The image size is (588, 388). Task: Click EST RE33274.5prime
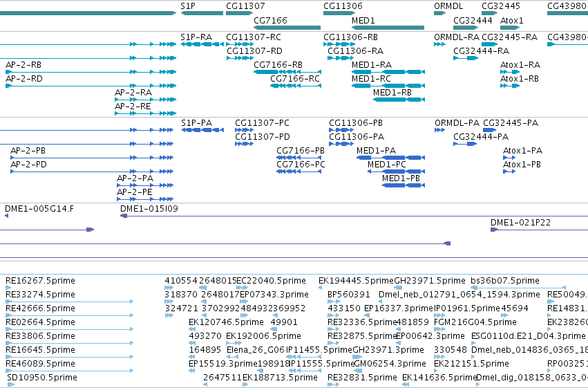(40, 295)
